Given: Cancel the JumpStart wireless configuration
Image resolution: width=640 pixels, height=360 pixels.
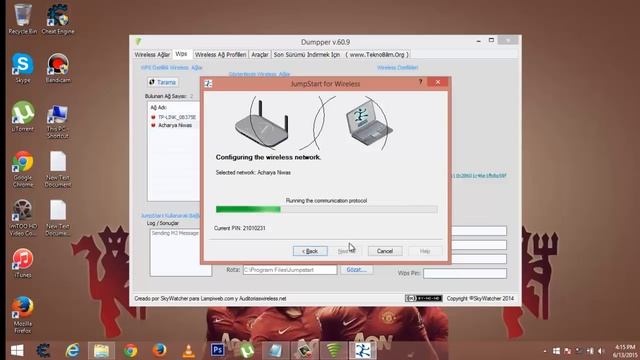Looking at the screenshot, I should [384, 251].
